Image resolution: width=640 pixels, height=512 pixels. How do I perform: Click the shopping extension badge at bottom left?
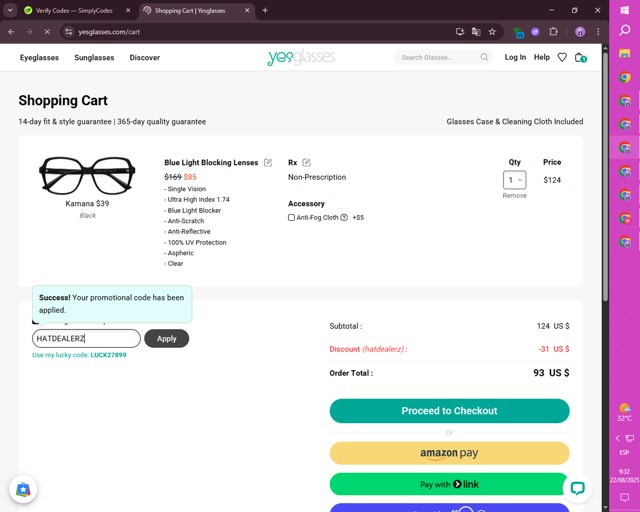(x=23, y=489)
